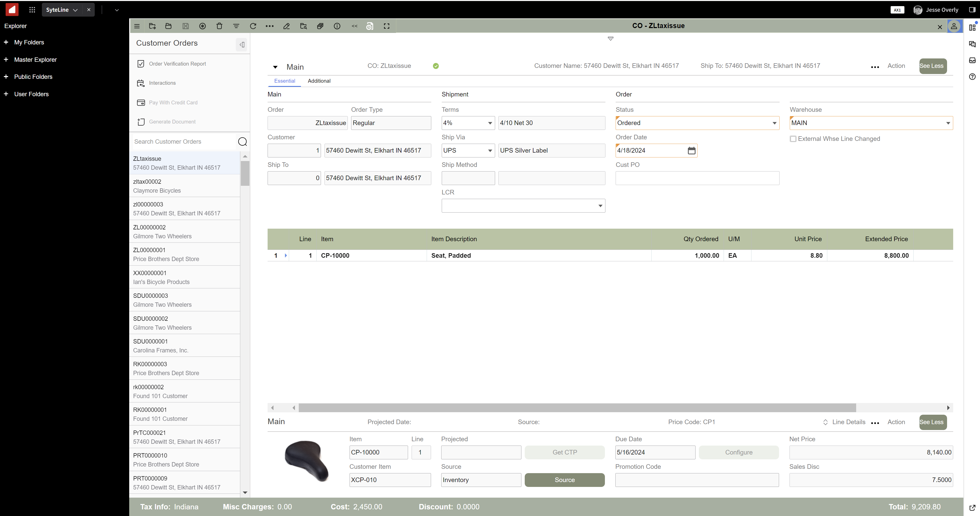
Task: Click the fullscreen expand toolbar icon
Action: [387, 26]
